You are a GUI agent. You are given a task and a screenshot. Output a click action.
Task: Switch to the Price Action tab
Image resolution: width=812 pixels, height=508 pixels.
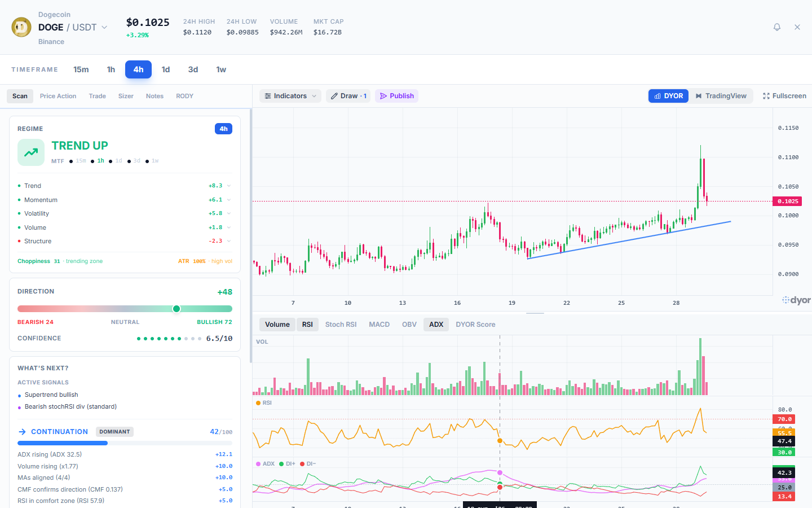point(58,96)
